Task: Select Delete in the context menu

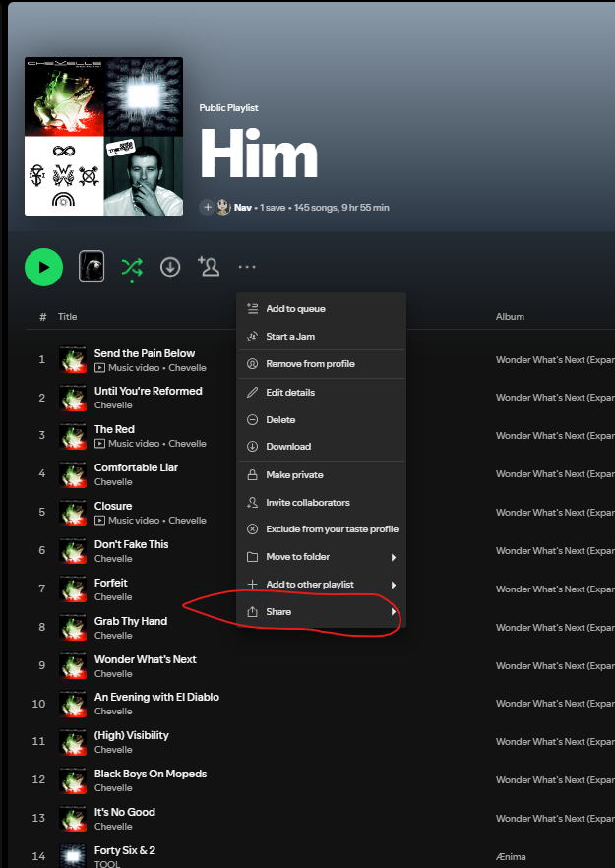Action: [x=322, y=419]
